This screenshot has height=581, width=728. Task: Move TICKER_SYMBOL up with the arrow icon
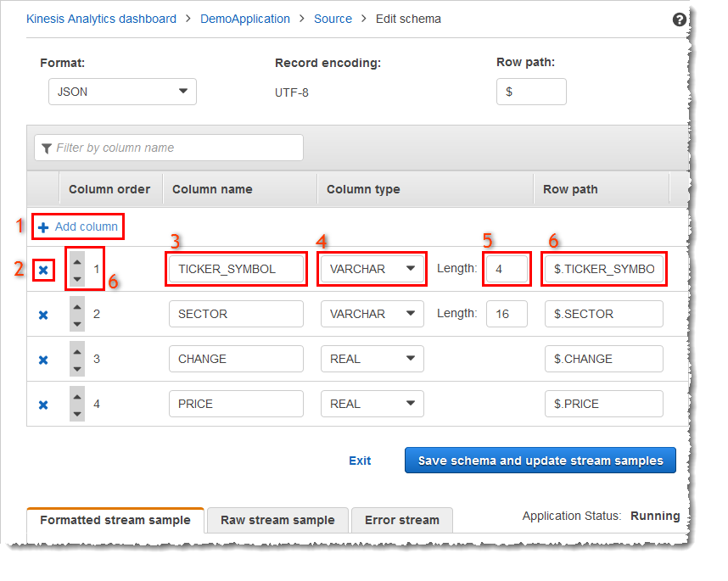click(x=77, y=260)
